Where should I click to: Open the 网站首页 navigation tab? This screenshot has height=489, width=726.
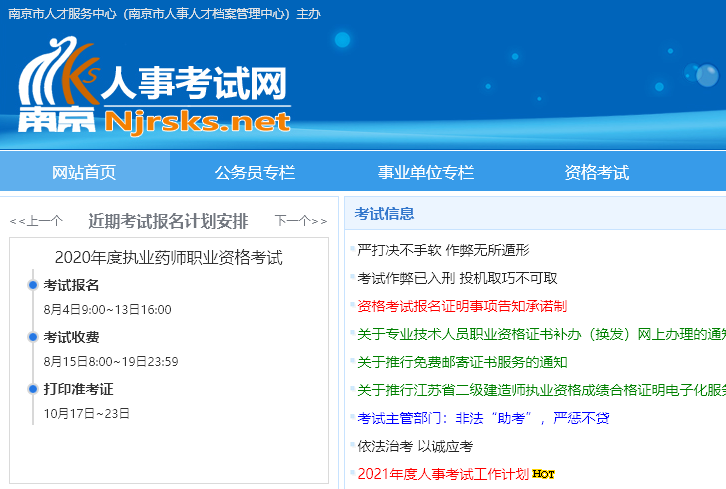pyautogui.click(x=84, y=172)
